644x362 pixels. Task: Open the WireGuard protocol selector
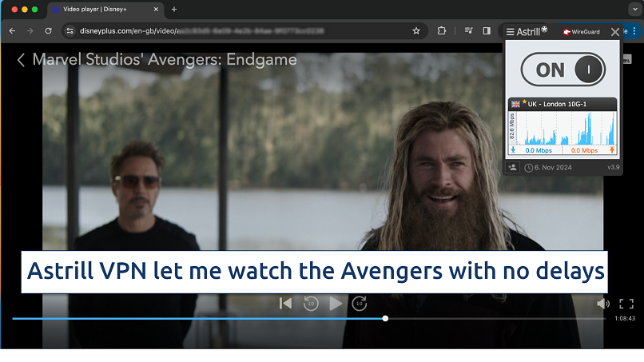(582, 32)
